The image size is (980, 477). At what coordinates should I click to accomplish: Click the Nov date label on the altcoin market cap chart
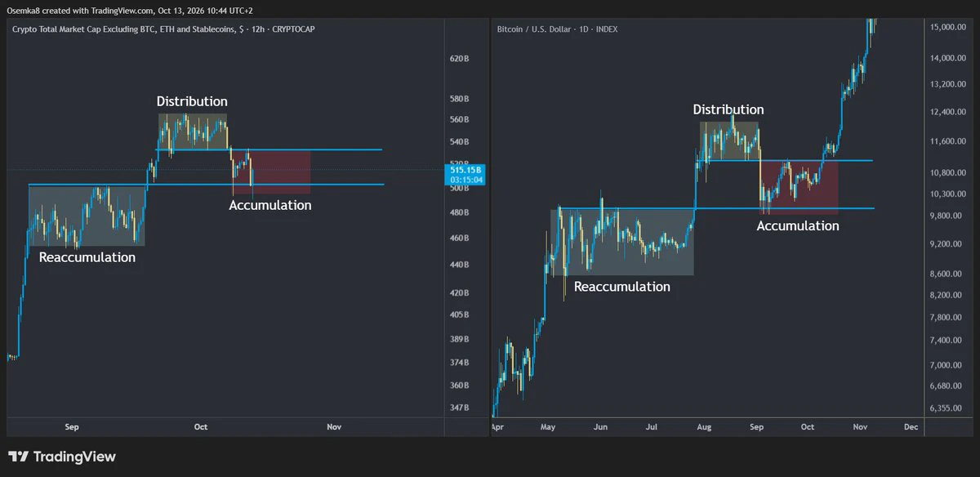pyautogui.click(x=333, y=426)
